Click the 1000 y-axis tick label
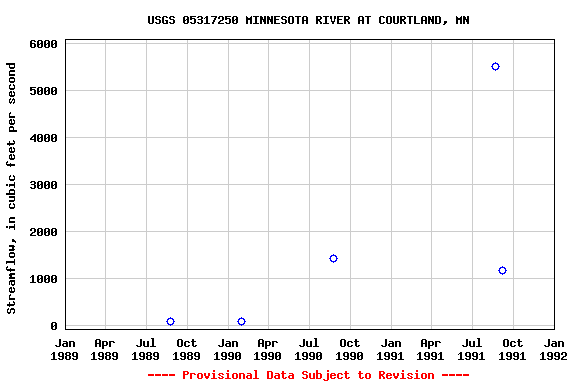This screenshot has height=384, width=576. click(43, 279)
